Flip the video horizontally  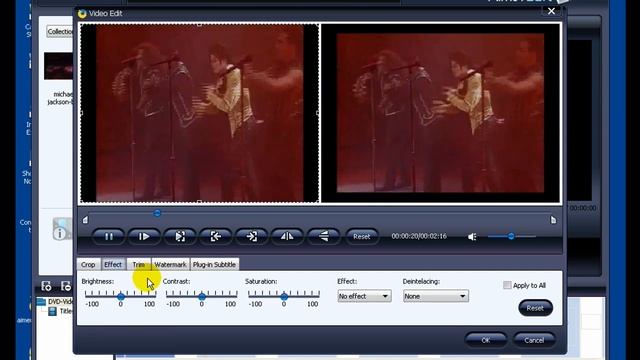point(287,236)
